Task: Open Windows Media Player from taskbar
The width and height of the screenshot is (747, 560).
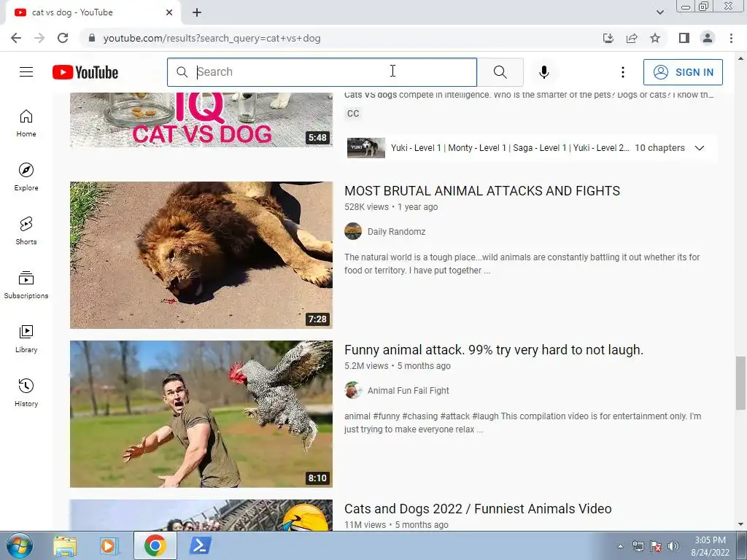Action: click(x=109, y=545)
